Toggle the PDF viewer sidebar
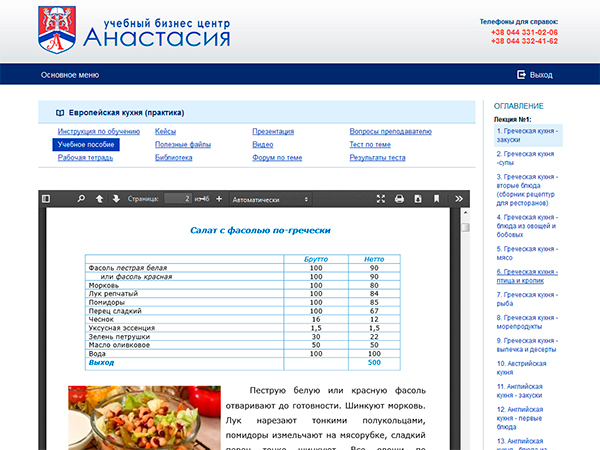Image resolution: width=600 pixels, height=450 pixels. (46, 199)
